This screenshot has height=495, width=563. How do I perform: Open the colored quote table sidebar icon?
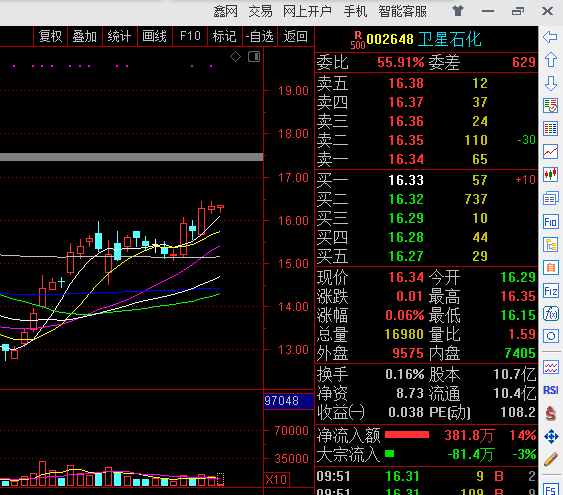coord(550,129)
